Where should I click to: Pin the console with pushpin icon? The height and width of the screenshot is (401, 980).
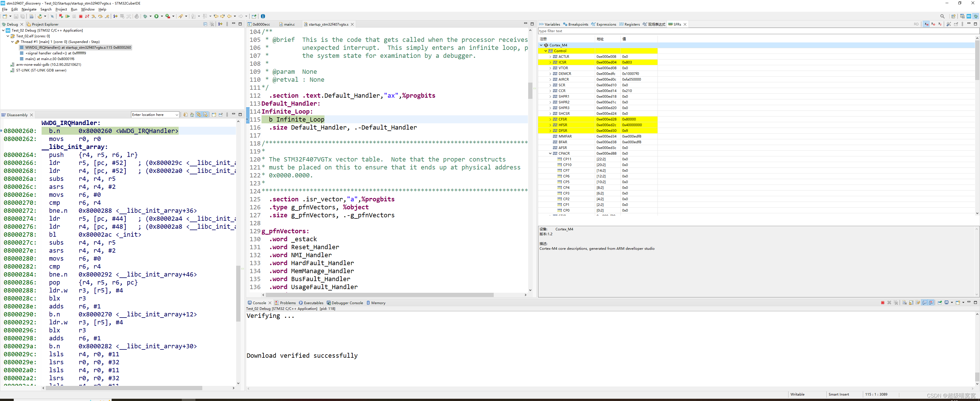pos(940,303)
